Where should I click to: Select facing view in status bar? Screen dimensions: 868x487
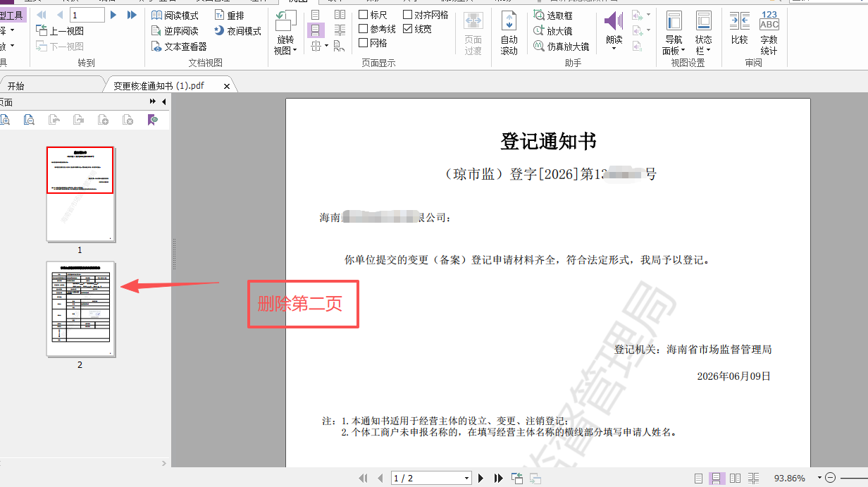tap(735, 478)
